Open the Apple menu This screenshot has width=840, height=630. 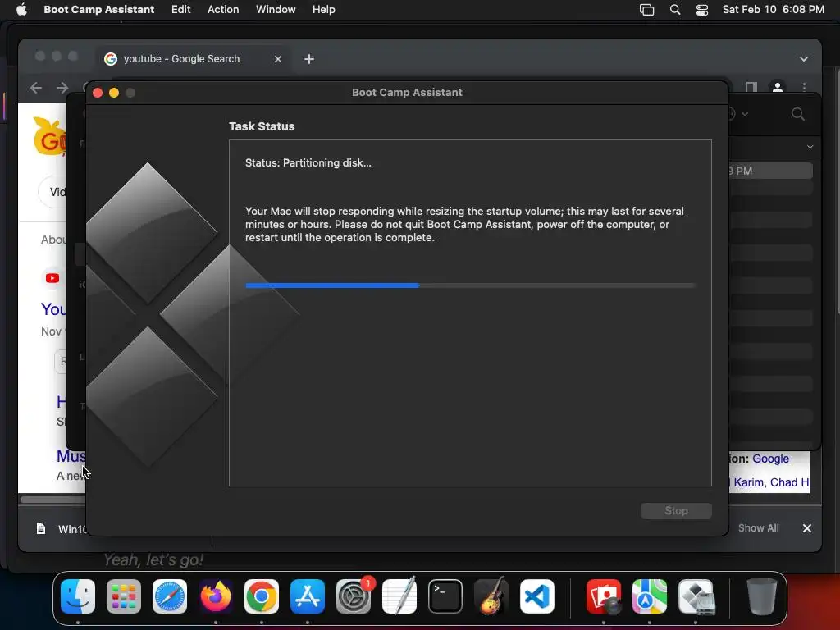pos(21,9)
